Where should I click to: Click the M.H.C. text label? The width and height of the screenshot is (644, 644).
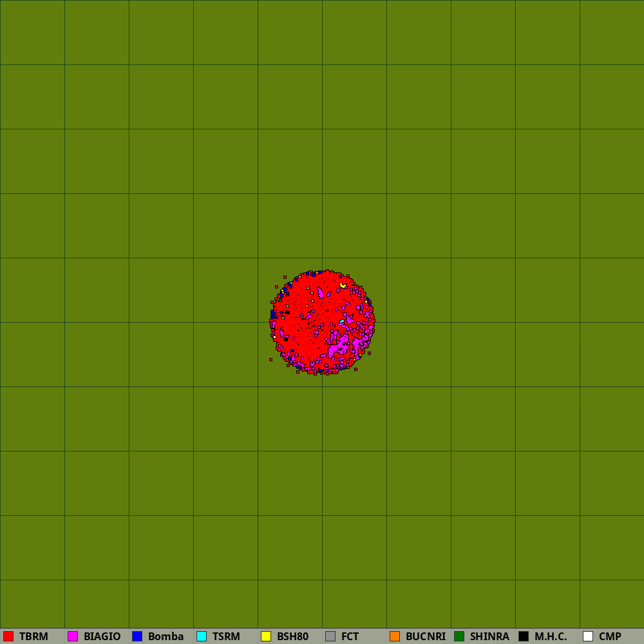click(x=551, y=636)
